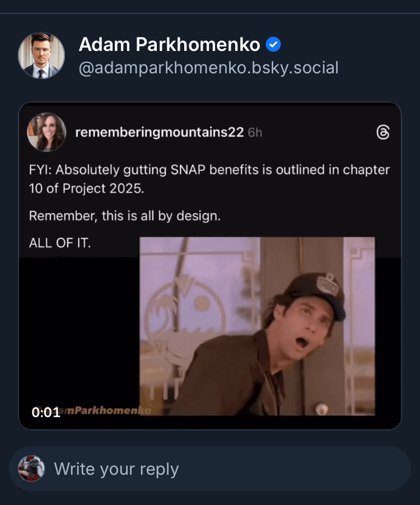The height and width of the screenshot is (505, 420).
Task: Focus the "Write your reply" field
Action: click(x=224, y=469)
